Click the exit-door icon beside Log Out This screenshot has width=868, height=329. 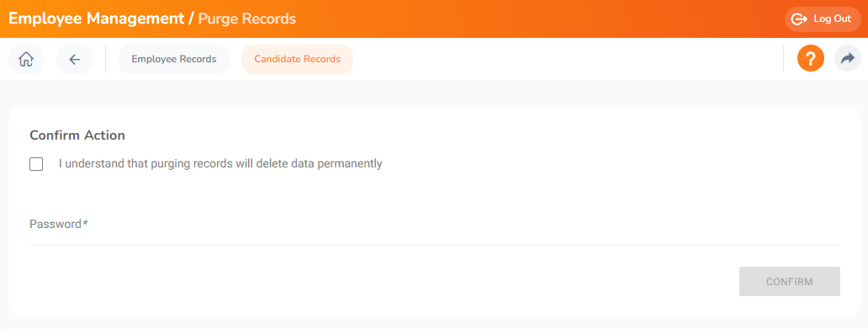pos(799,19)
